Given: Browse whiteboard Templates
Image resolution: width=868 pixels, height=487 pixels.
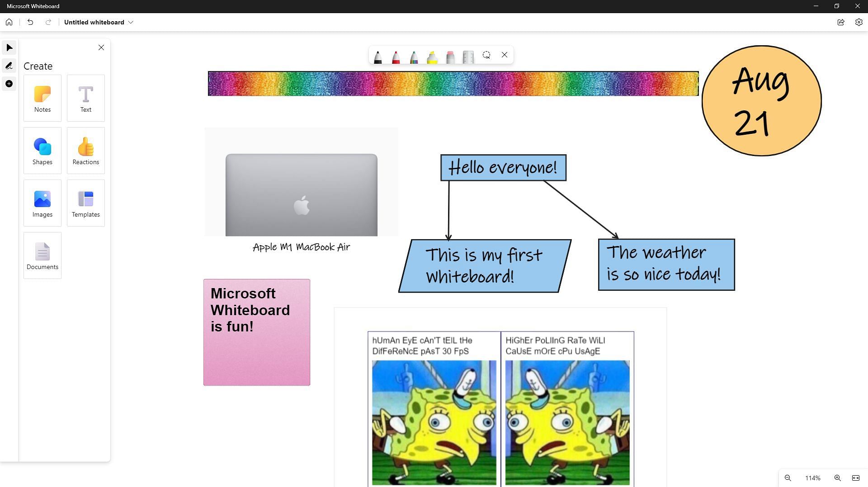Looking at the screenshot, I should pos(86,203).
